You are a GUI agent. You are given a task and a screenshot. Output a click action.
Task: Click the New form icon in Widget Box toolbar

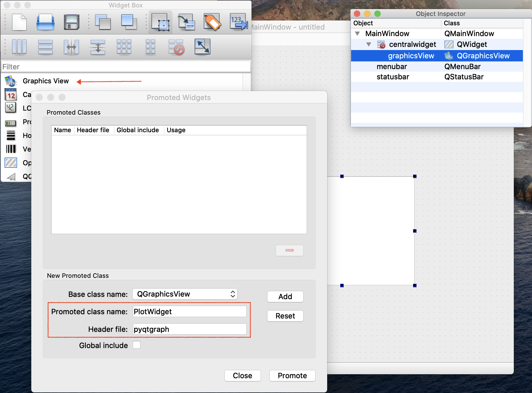(x=19, y=22)
